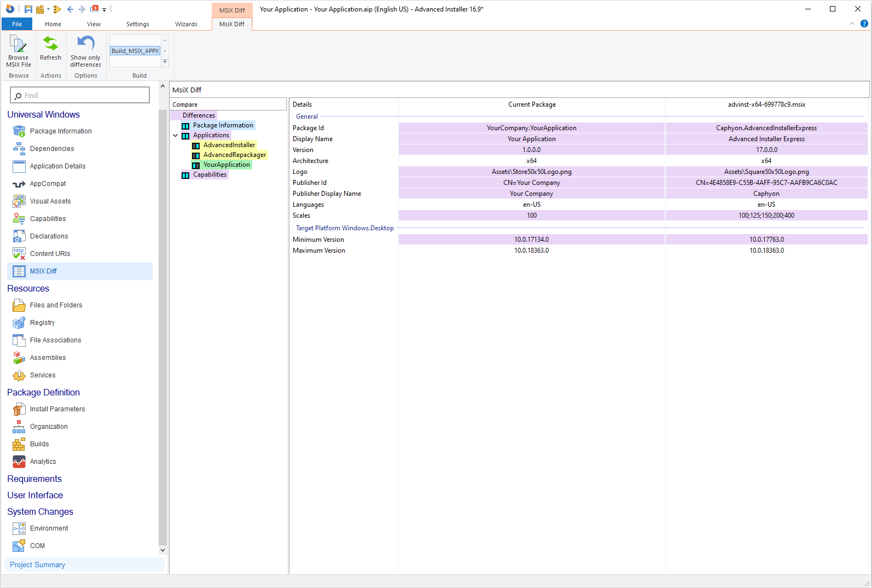Select Capabilities in the Compare tree

coord(210,174)
